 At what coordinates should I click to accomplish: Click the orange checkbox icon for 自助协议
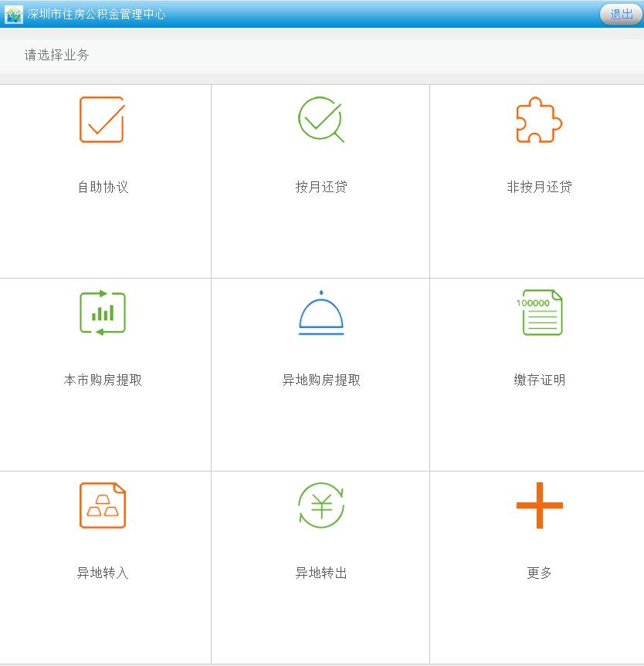coord(102,120)
